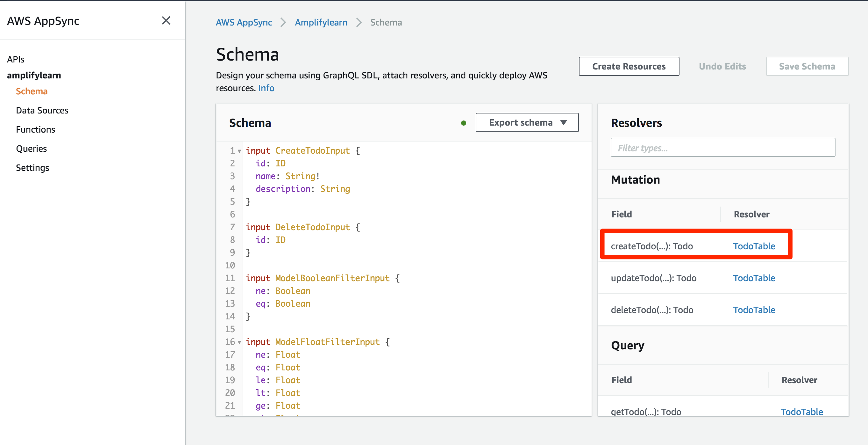
Task: Place cursor on 'lt: Float' line
Action: 278,393
